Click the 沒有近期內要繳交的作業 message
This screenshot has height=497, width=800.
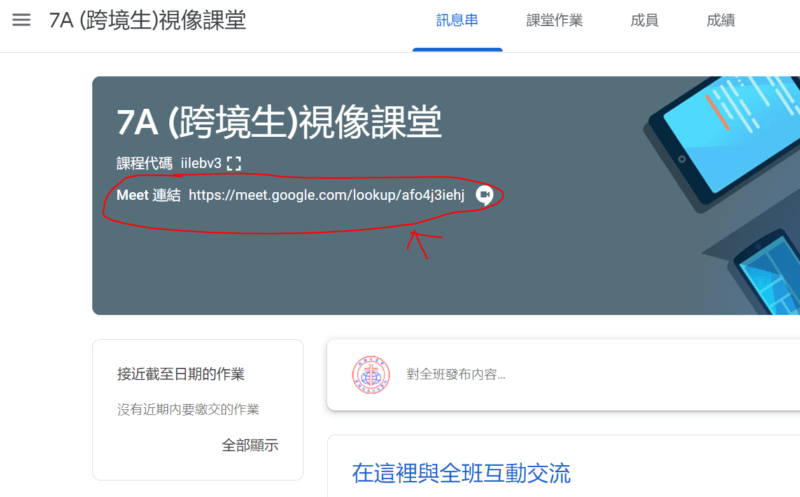(188, 409)
